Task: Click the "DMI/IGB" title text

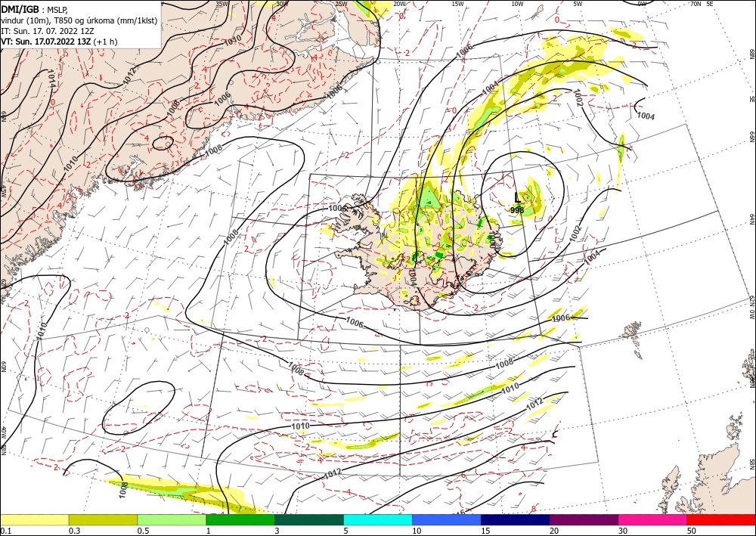Action: 20,8
